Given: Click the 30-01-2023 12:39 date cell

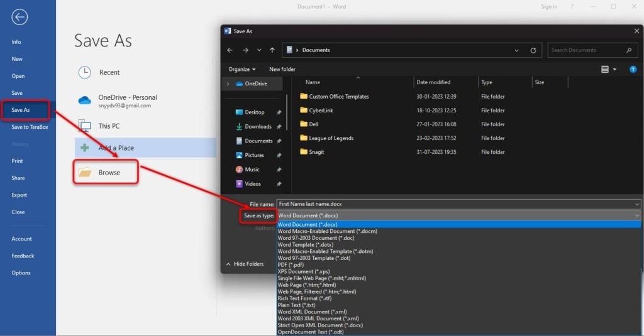Looking at the screenshot, I should (x=436, y=97).
